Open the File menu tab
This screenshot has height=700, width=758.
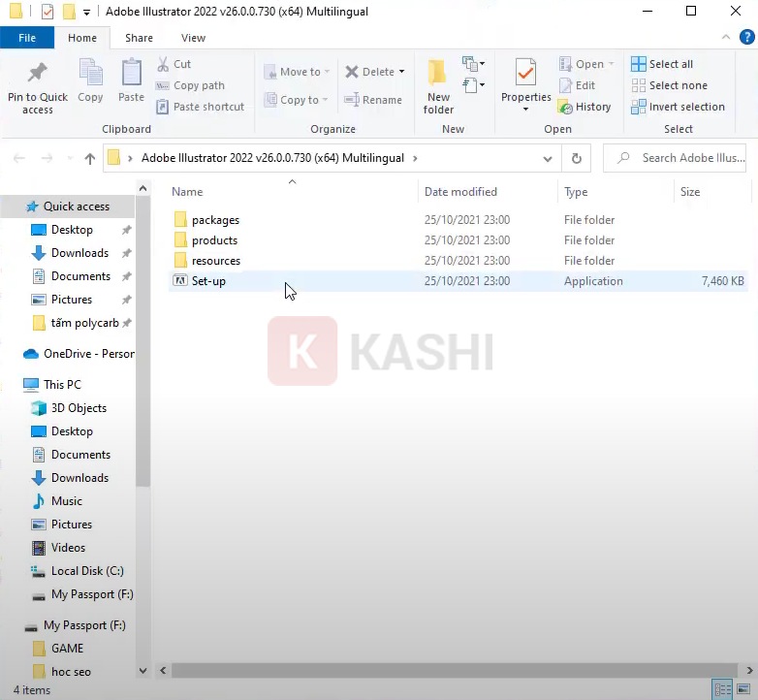coord(27,38)
